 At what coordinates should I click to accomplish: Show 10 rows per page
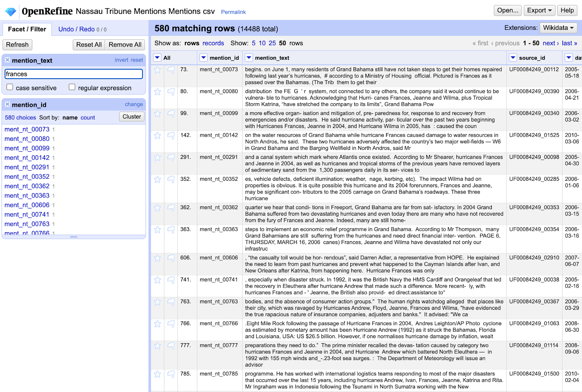pyautogui.click(x=262, y=43)
